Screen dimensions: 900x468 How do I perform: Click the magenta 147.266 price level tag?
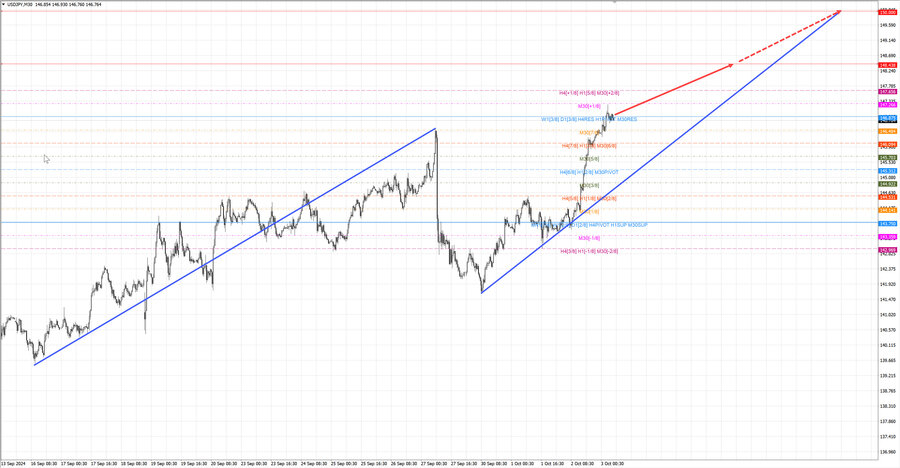coord(887,105)
